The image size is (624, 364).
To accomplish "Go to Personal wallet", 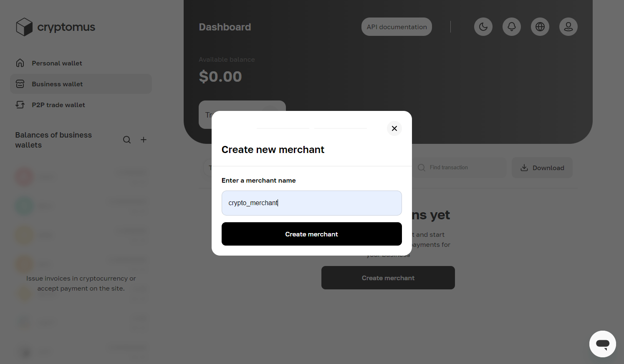I will click(x=57, y=63).
